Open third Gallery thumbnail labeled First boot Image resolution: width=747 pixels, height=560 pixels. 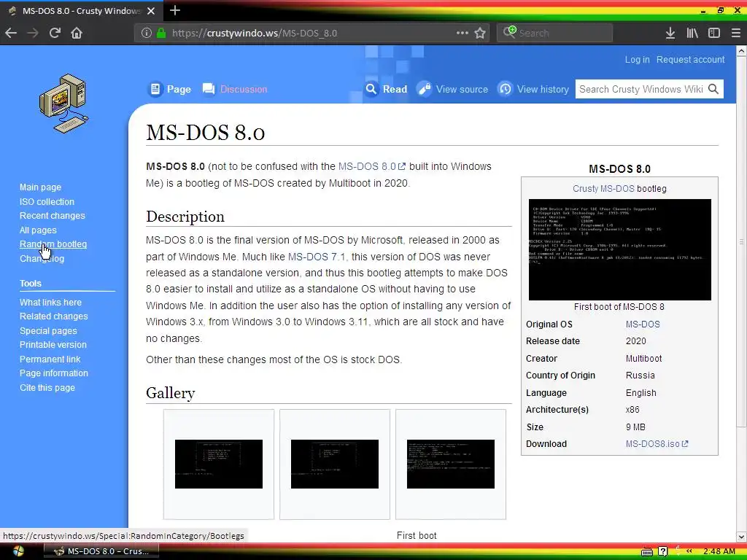tap(451, 464)
